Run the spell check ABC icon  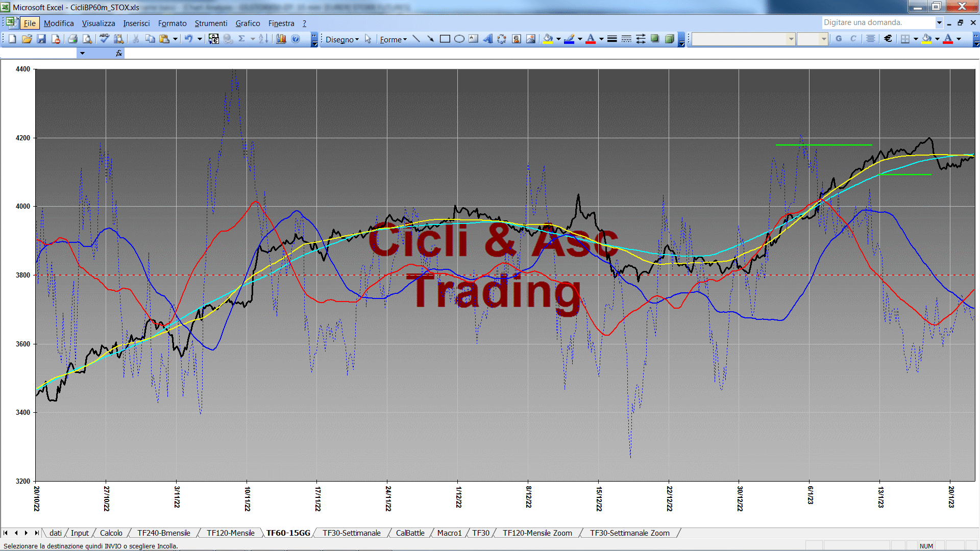[104, 39]
